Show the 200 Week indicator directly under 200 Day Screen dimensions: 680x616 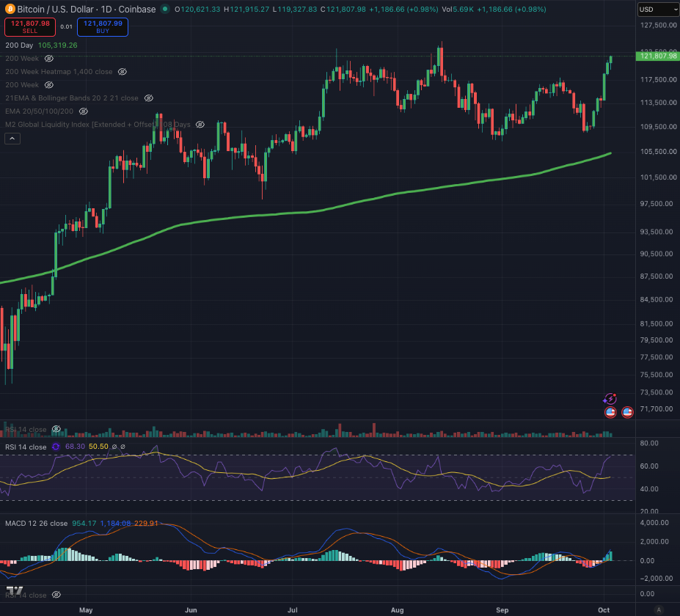[49, 59]
